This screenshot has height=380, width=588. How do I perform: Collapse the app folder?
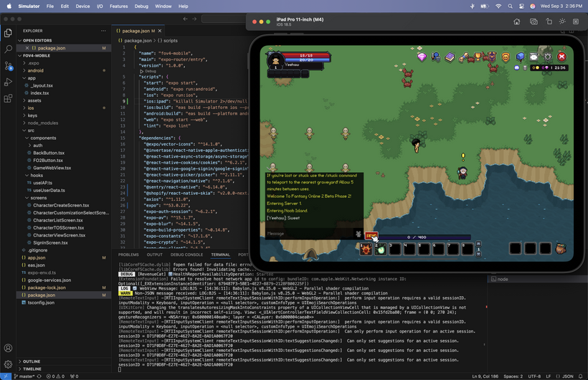pos(32,78)
